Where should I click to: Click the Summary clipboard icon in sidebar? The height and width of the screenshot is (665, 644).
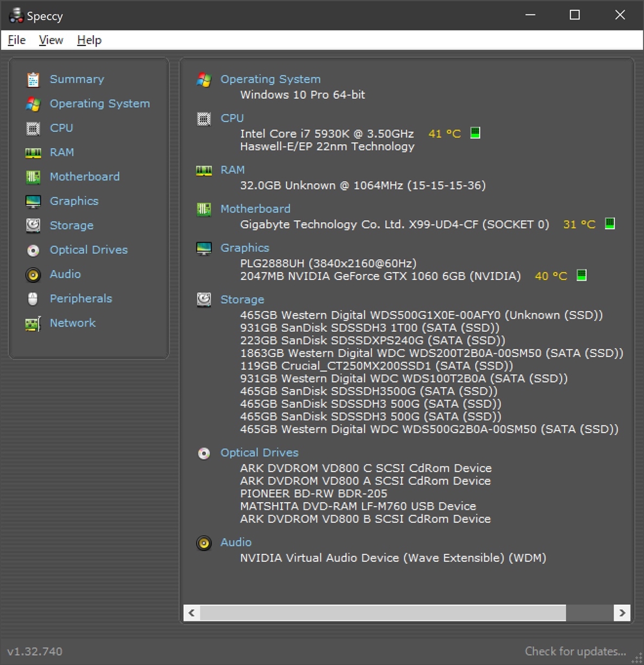click(33, 80)
